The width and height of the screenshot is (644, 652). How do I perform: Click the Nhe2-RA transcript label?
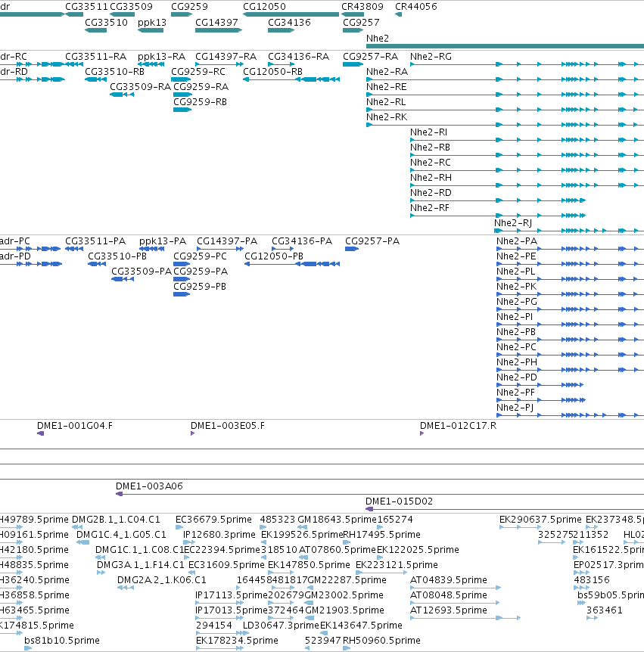click(387, 72)
